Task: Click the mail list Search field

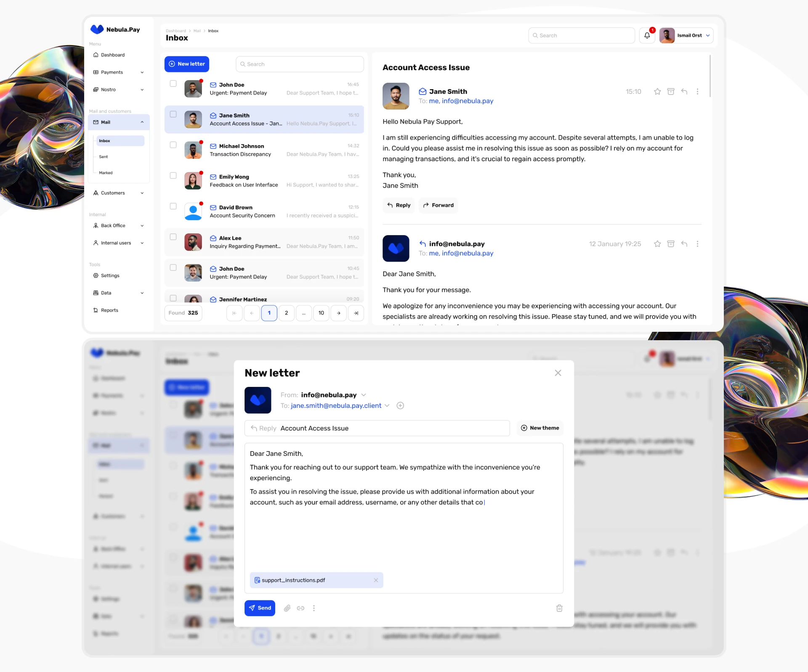Action: click(300, 64)
